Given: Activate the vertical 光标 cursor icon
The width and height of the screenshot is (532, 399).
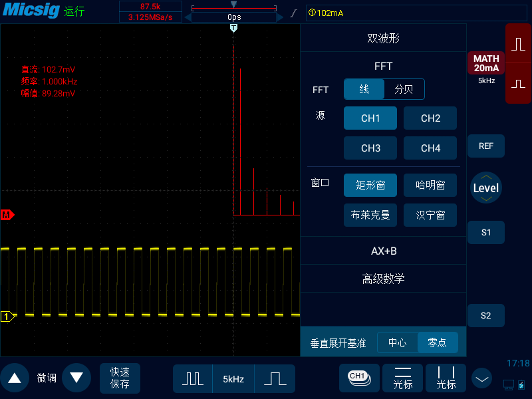Looking at the screenshot, I should [x=446, y=378].
